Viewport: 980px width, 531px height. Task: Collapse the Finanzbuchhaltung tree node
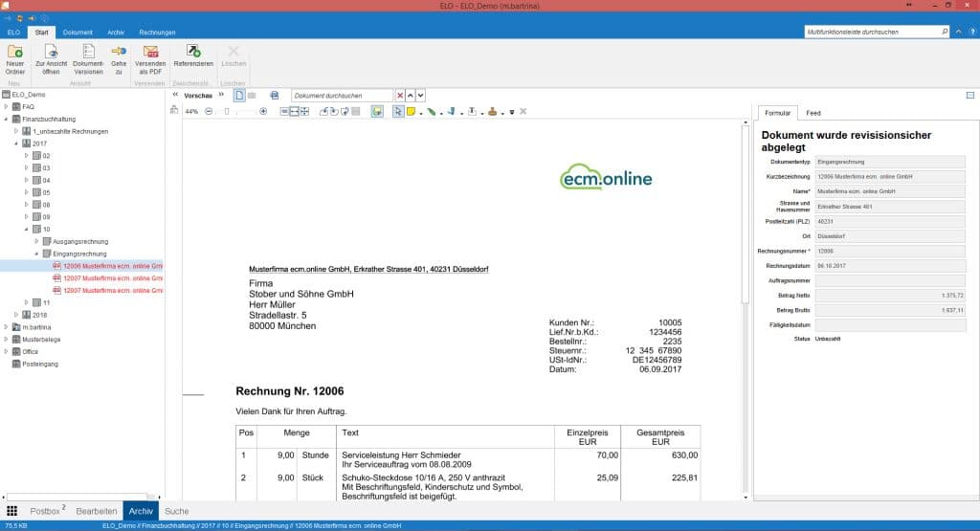click(x=6, y=119)
